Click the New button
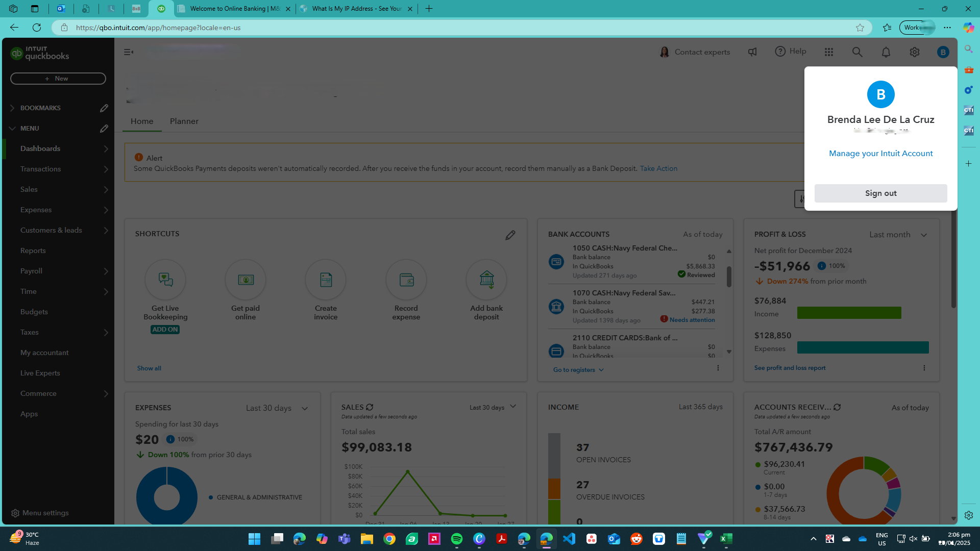Viewport: 980px width, 551px height. (x=58, y=79)
